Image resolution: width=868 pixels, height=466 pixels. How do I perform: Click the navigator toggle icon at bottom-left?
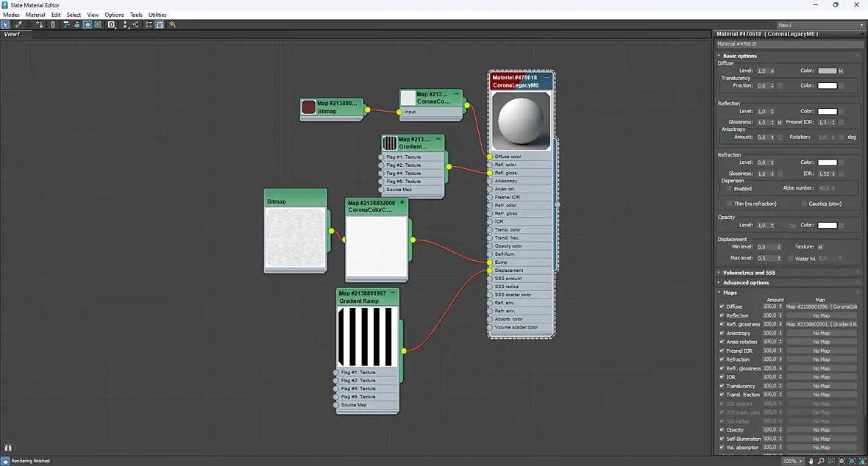click(x=8, y=447)
